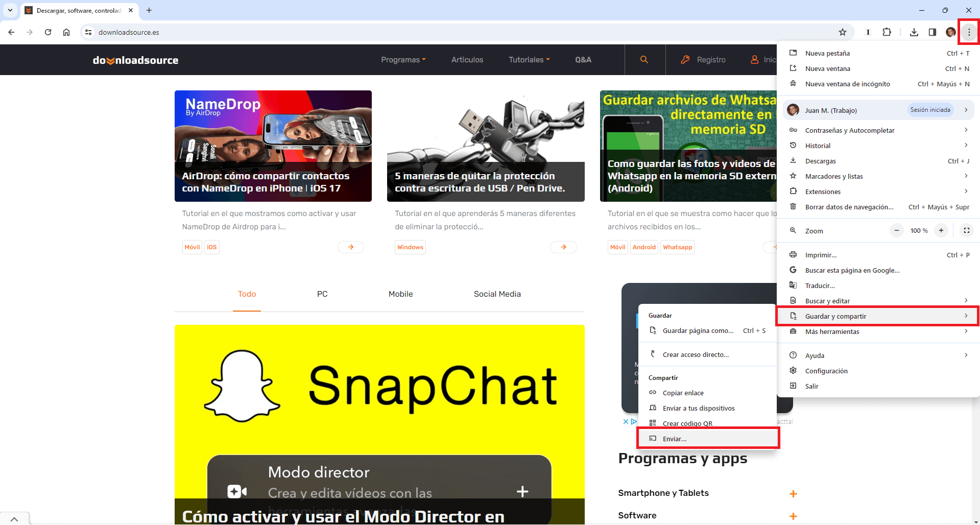Enter fullscreen mode from Zoom row
This screenshot has height=525, width=980.
[967, 230]
